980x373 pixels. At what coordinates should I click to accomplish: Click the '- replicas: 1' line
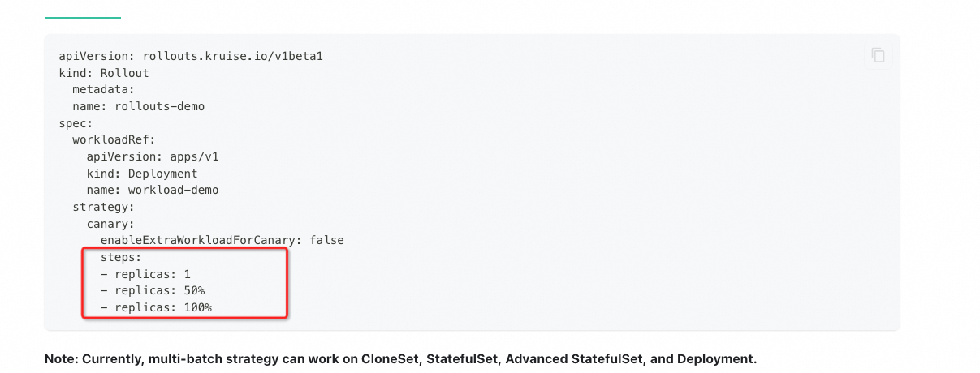(145, 274)
